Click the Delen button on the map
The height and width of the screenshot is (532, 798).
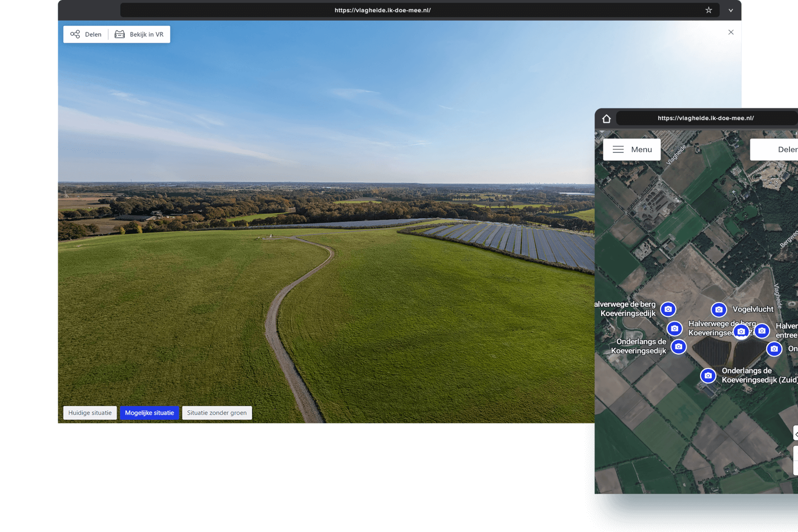click(x=783, y=150)
